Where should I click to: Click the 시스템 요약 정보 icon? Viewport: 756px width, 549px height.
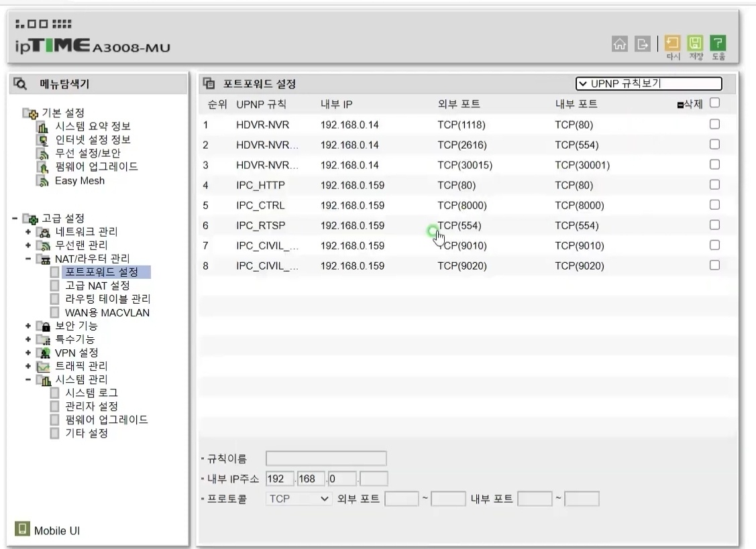click(43, 127)
